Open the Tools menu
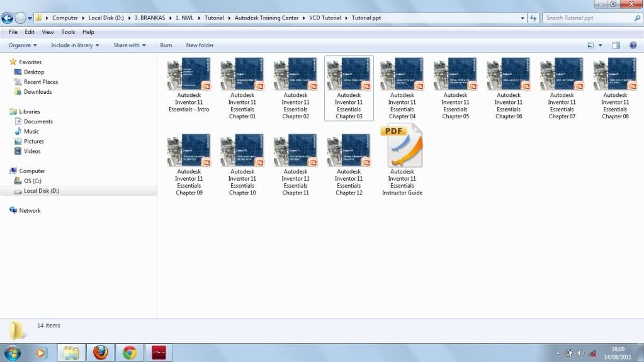 [68, 32]
